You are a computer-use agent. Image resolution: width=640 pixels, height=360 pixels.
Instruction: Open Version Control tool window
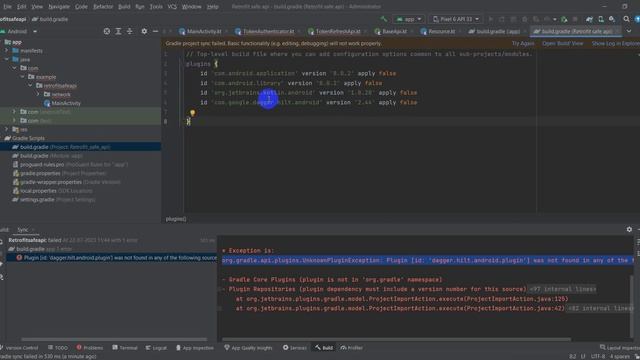[x=19, y=348]
